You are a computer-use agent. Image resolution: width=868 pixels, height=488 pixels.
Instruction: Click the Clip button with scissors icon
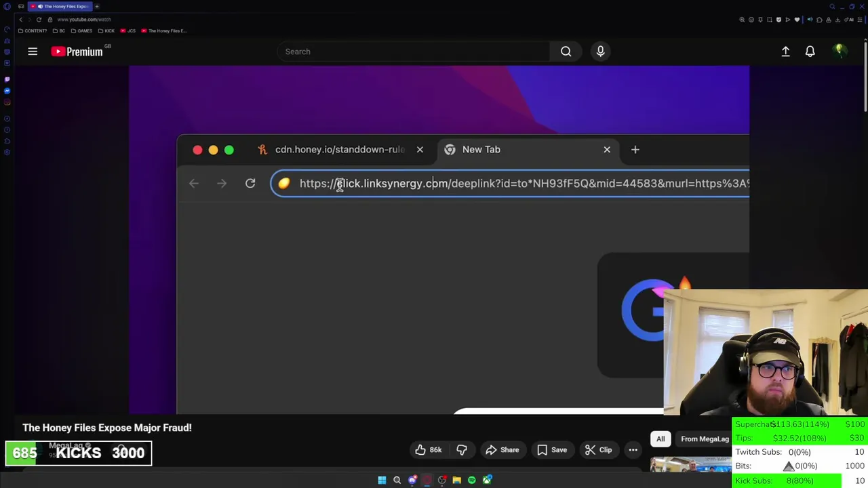598,450
